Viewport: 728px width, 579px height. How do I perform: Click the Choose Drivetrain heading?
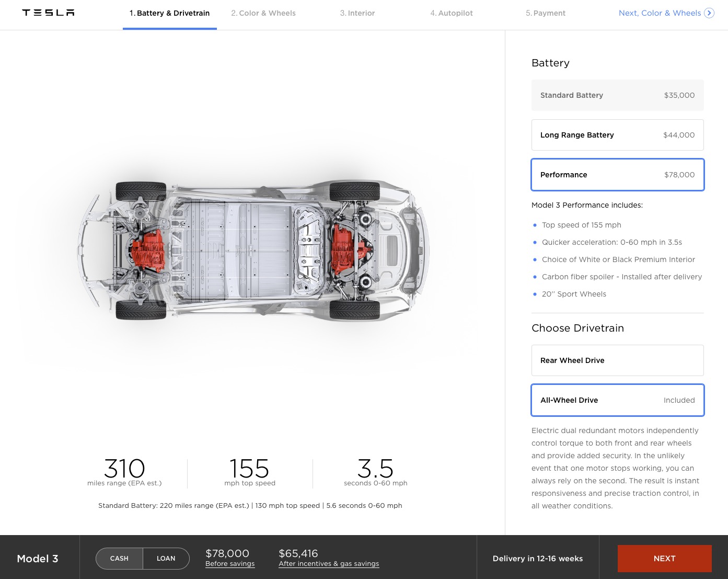577,328
